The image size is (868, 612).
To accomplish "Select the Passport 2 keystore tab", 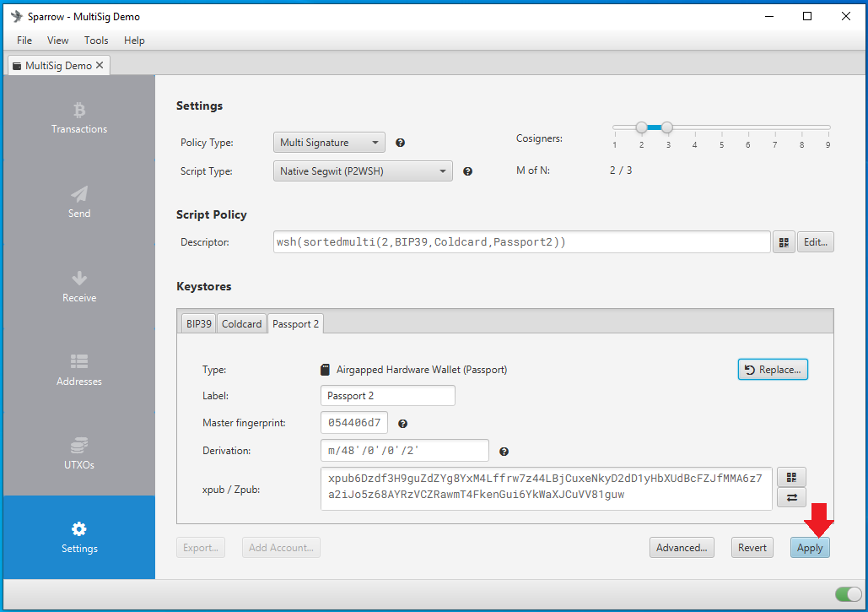I will [295, 323].
